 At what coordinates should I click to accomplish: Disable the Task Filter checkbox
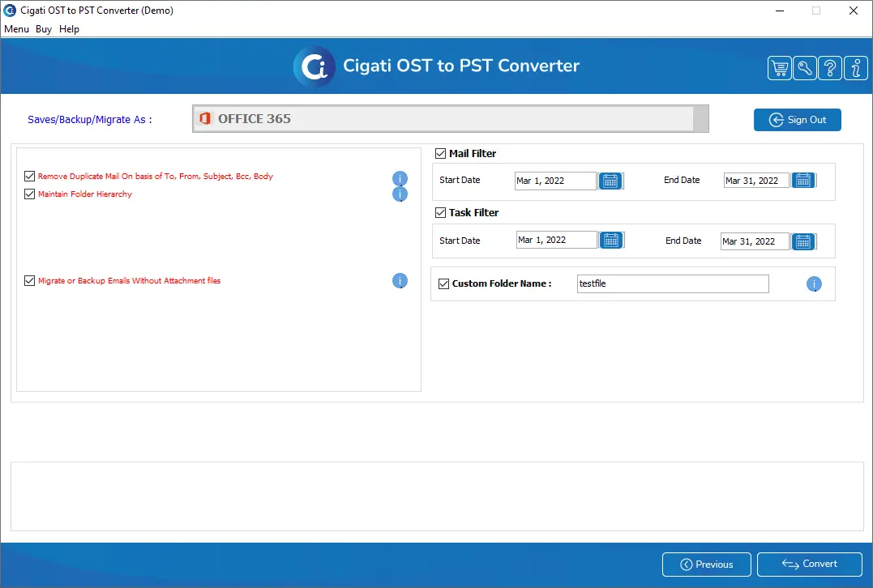440,212
